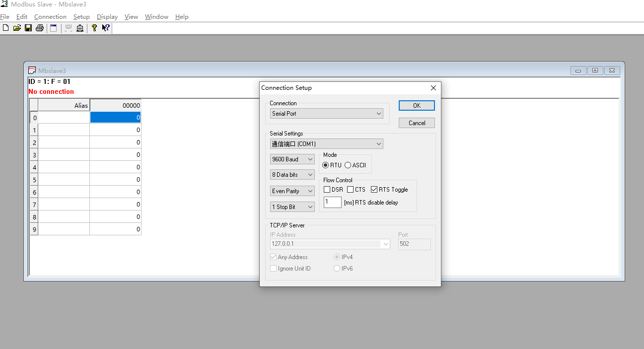Click the context help arrow-question icon
Viewport: 644px width, 349px height.
click(x=106, y=28)
